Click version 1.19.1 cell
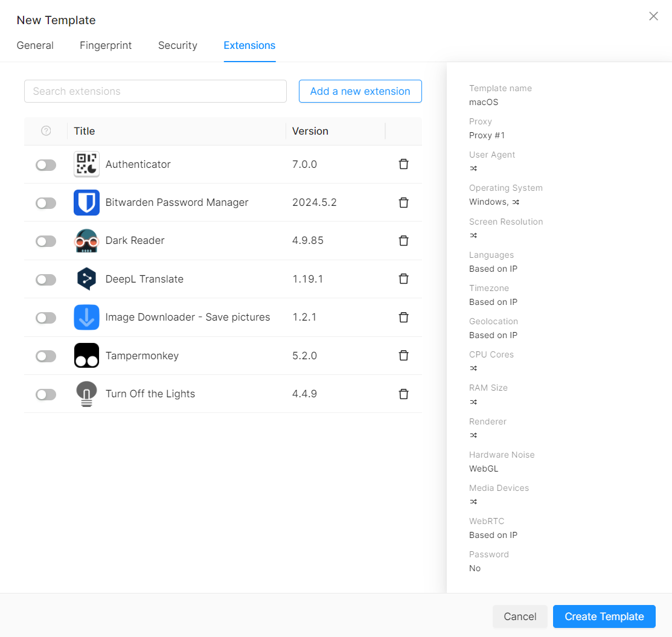Viewport: 672px width, 637px height. pyautogui.click(x=308, y=279)
